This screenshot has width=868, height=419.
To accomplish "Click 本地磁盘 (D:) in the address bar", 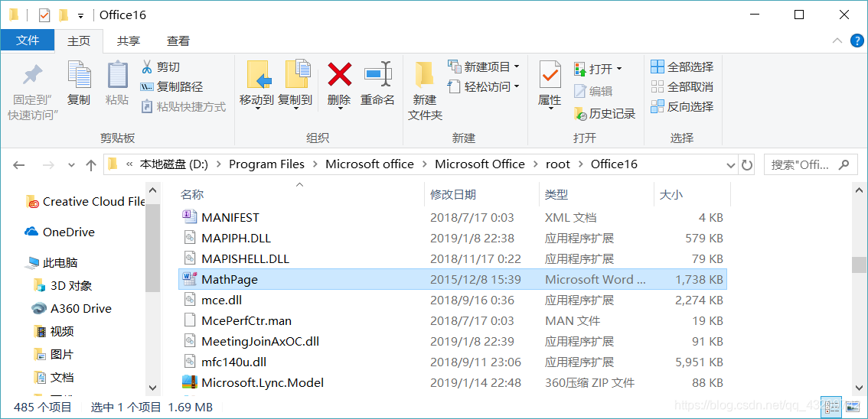I will point(173,164).
